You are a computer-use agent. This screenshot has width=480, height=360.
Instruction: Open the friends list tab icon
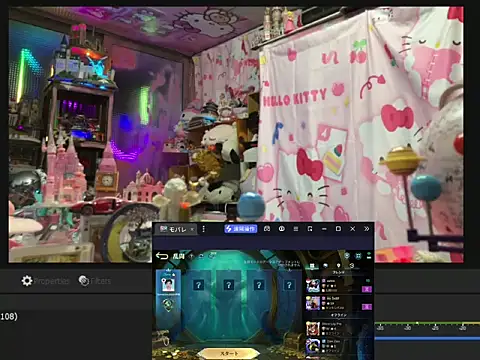312,266
